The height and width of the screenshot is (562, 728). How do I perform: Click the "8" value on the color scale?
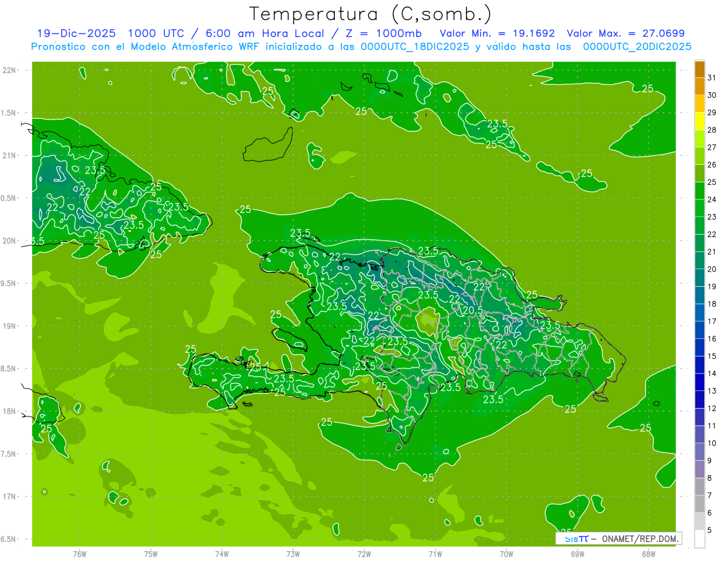point(710,478)
